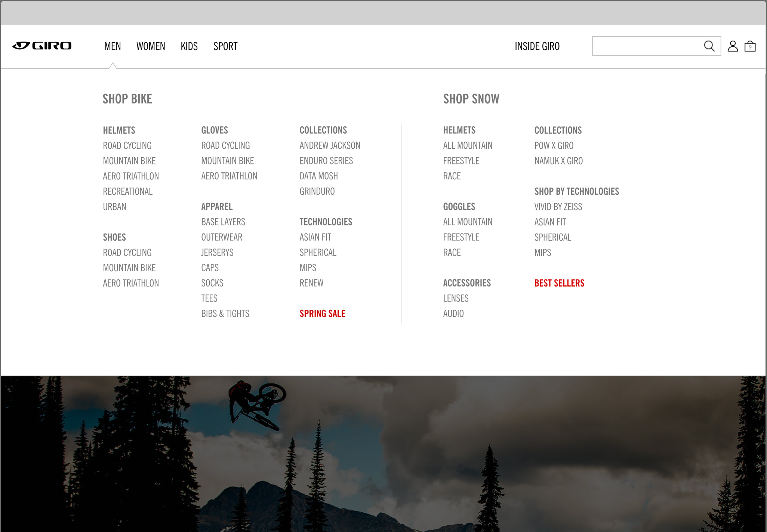Open the MEN navigation menu
767x532 pixels.
point(113,46)
